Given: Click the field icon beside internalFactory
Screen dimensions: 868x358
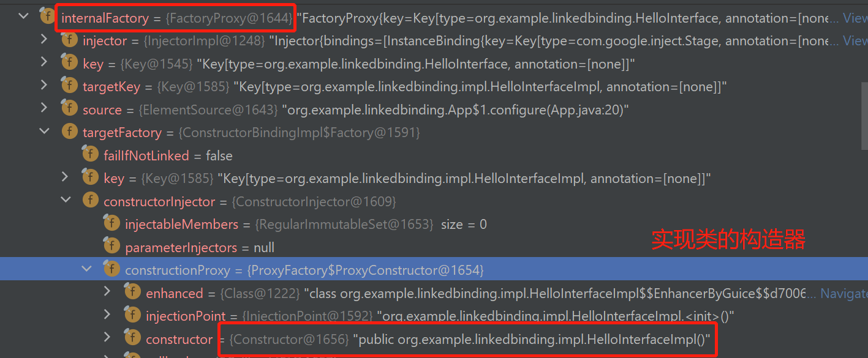Looking at the screenshot, I should coord(48,17).
